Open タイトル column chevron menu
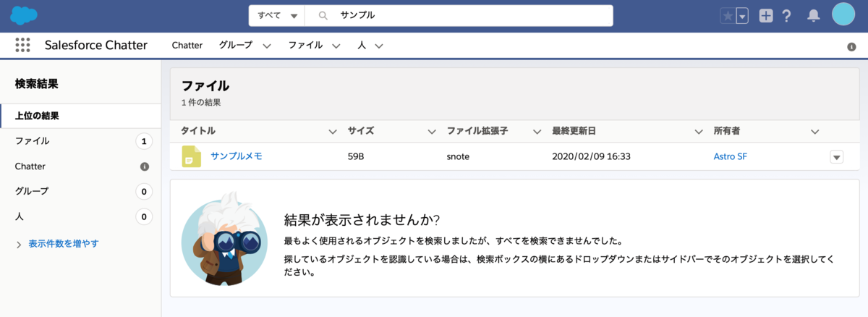The width and height of the screenshot is (868, 317). [333, 132]
